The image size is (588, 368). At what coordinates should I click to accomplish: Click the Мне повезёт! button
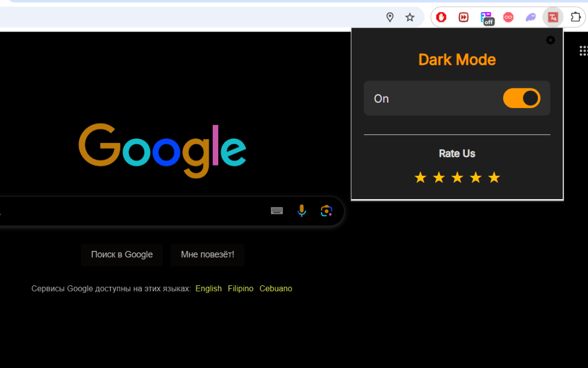(x=207, y=255)
